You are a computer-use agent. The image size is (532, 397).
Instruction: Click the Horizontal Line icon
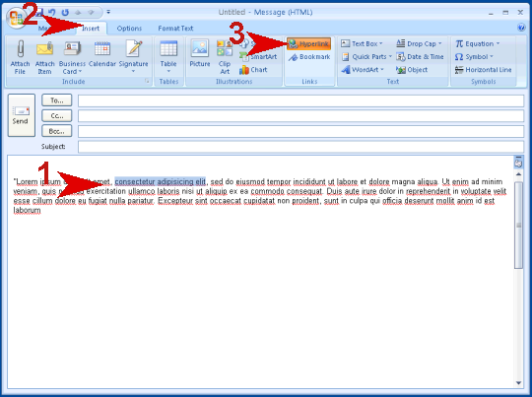point(459,70)
